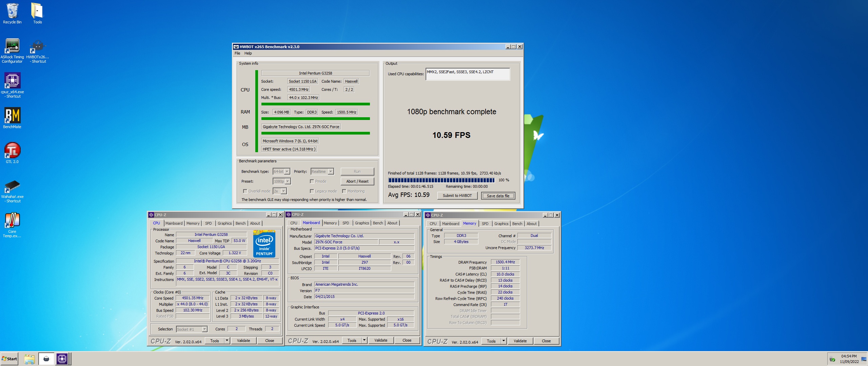The image size is (868, 366).
Task: Expand Tools arrow in CPU-Z Memory window
Action: pos(504,341)
